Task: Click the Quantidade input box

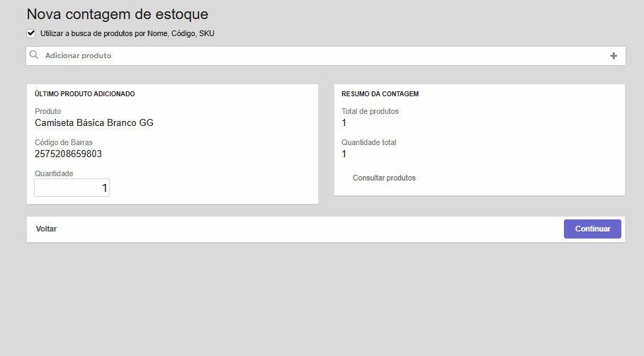Action: pyautogui.click(x=72, y=188)
